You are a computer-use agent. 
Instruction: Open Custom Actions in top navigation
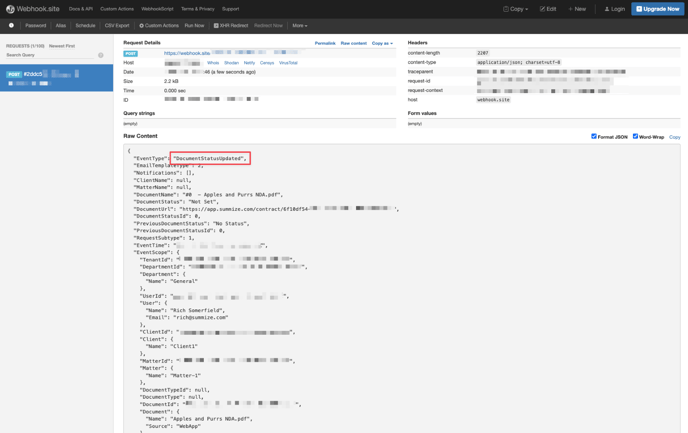[117, 9]
